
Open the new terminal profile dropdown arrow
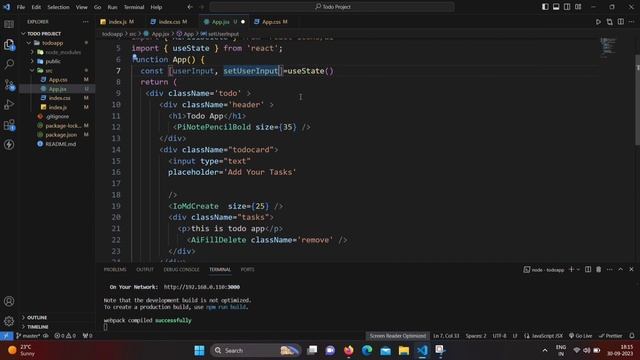pos(578,269)
